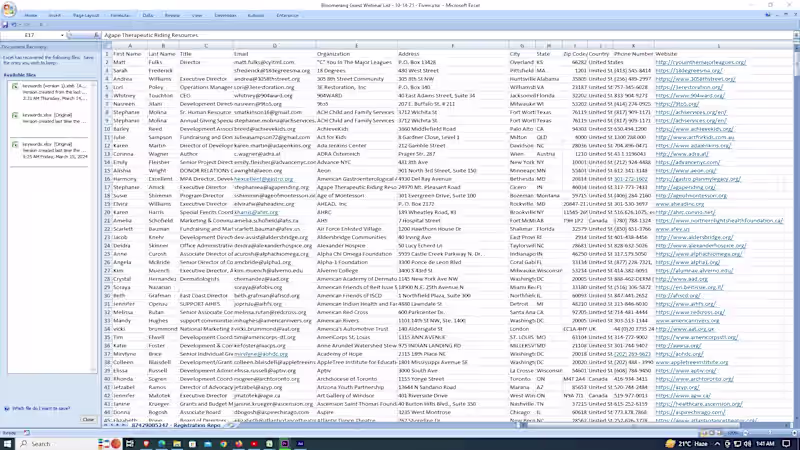Select column L header
800x450 pixels.
tap(718, 46)
